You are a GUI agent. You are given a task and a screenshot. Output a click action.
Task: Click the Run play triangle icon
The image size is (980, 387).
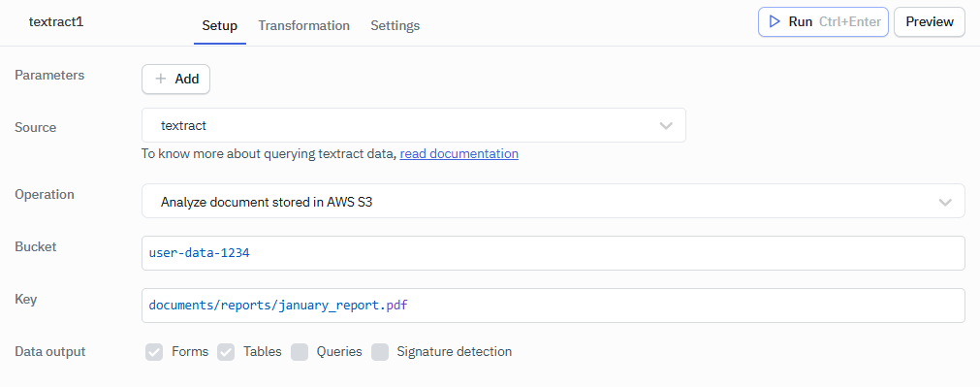(775, 22)
